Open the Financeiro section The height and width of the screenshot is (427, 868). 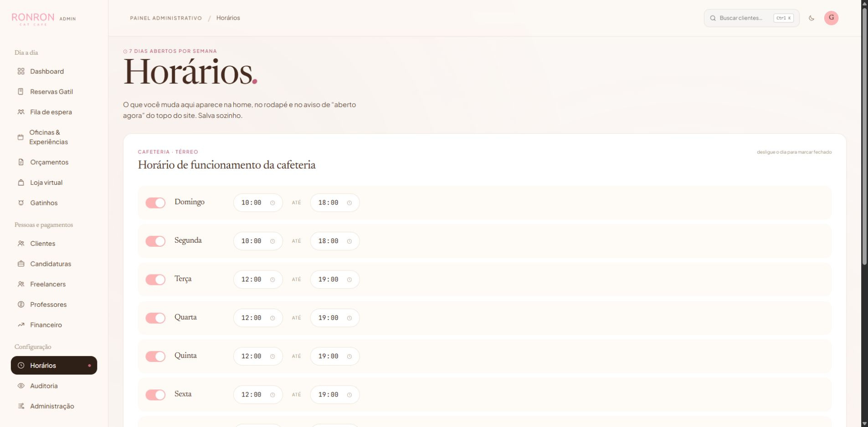coord(54,325)
